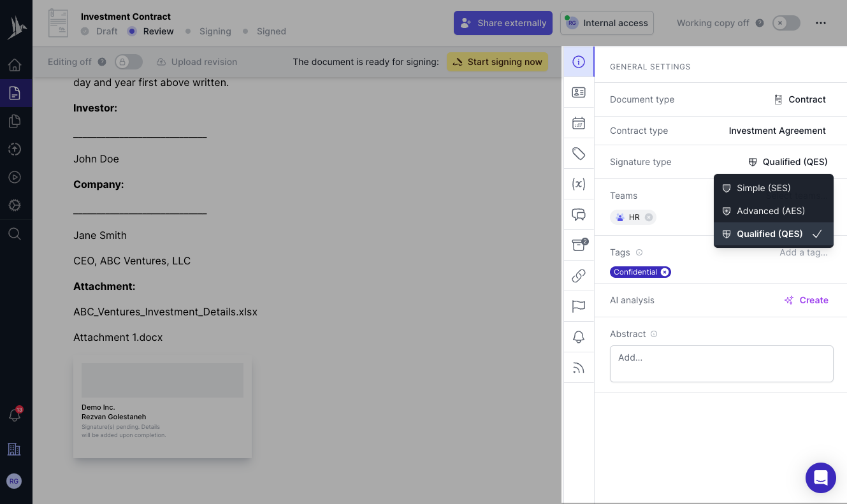Screen dimensions: 847x504
Task: Open the reminders bell panel icon
Action: click(579, 337)
